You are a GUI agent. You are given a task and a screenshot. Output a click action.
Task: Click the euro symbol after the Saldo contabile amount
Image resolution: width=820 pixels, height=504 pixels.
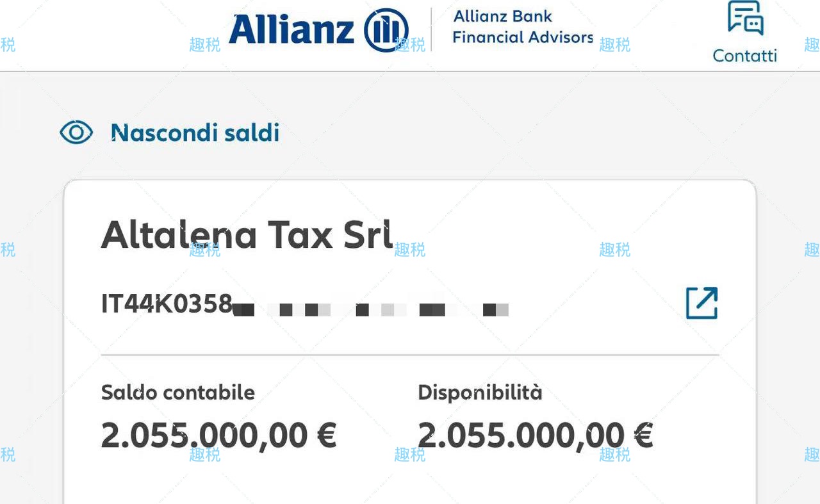(x=327, y=436)
